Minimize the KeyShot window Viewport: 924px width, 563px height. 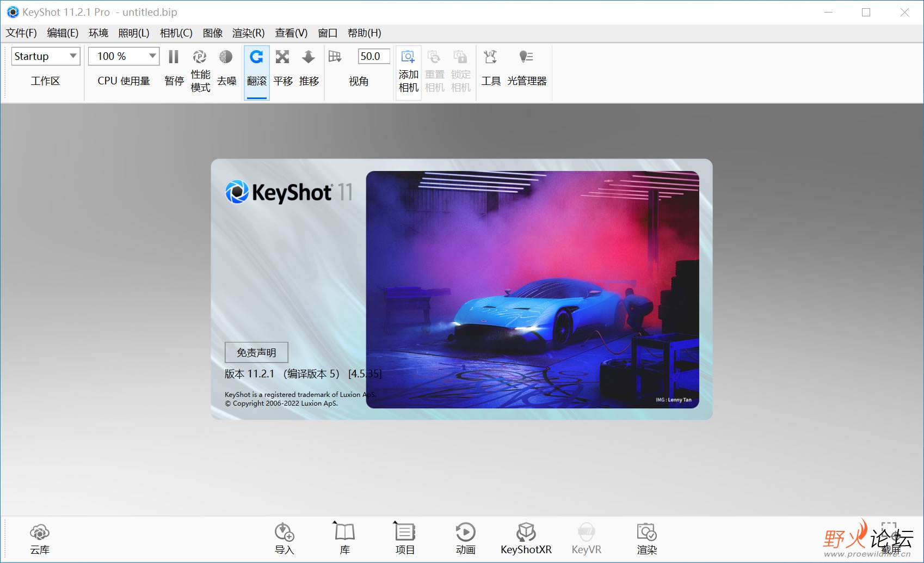pyautogui.click(x=828, y=12)
